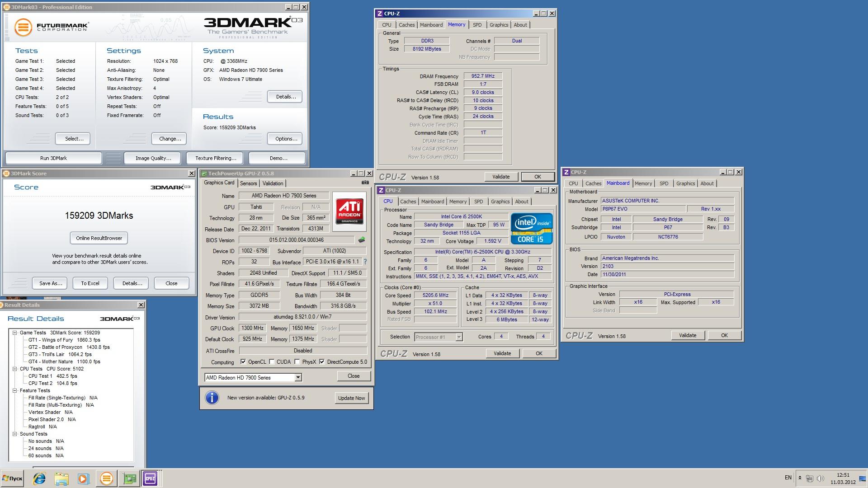This screenshot has height=488, width=868.
Task: Toggle the CUDA checkbox
Action: (272, 361)
